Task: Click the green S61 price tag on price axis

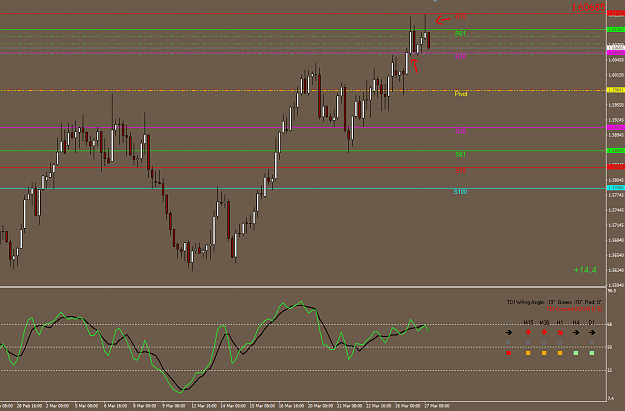Action: (x=615, y=151)
